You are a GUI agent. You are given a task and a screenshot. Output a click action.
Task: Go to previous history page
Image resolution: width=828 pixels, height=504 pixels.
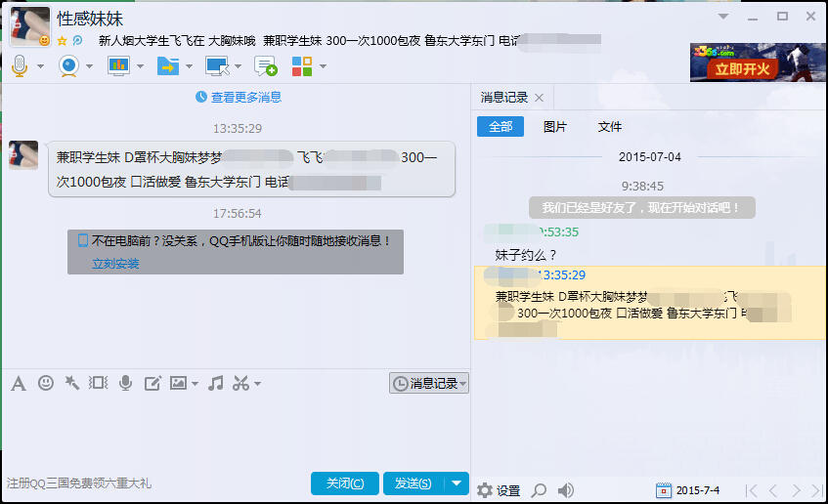coord(773,490)
